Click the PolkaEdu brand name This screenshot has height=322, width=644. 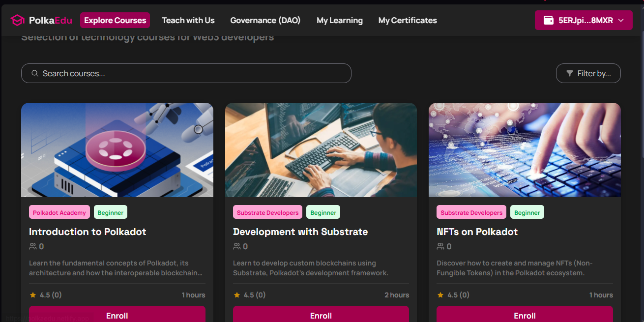pyautogui.click(x=51, y=20)
